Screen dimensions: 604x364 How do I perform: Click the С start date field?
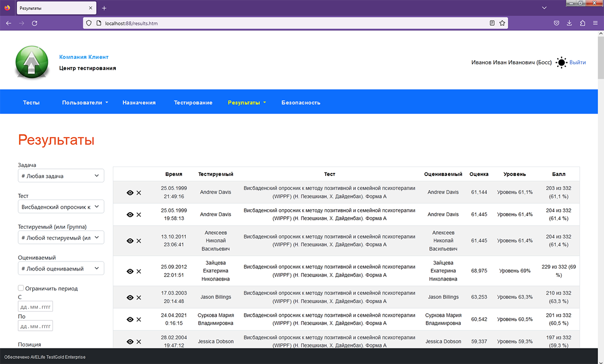[35, 307]
